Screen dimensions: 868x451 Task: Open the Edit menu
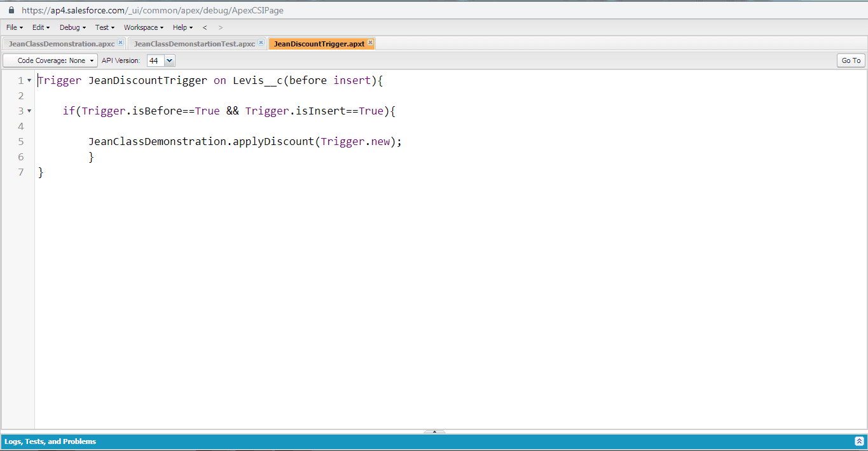[41, 27]
